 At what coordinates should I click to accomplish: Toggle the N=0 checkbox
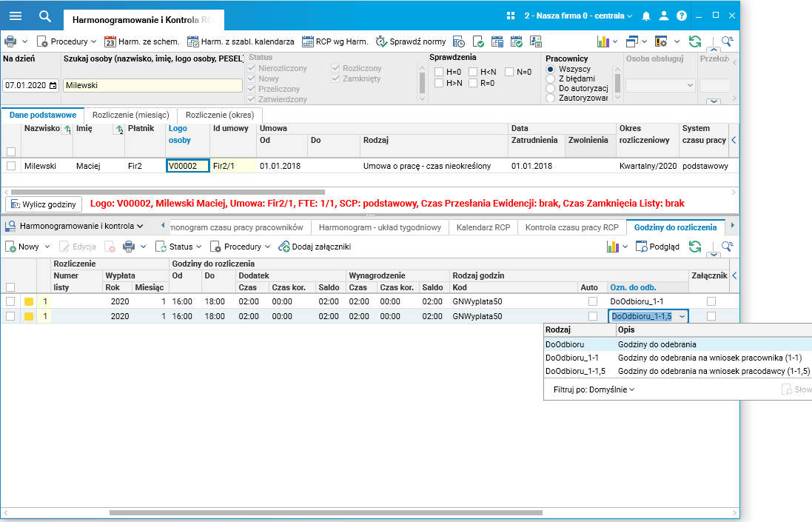pyautogui.click(x=509, y=72)
